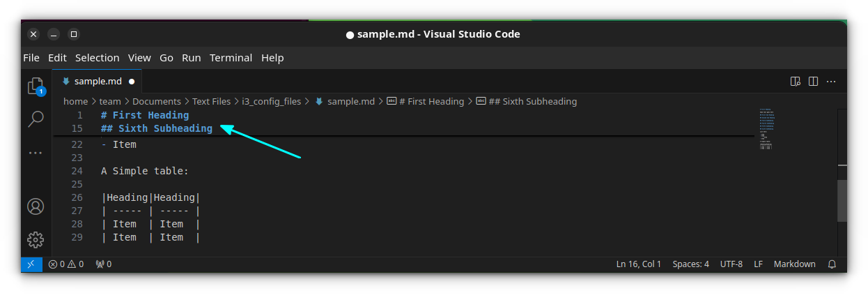Open the Manage gear icon
The height and width of the screenshot is (295, 868).
pyautogui.click(x=36, y=240)
